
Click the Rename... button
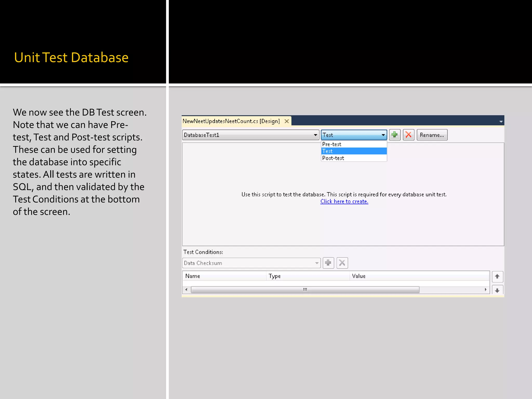(432, 135)
